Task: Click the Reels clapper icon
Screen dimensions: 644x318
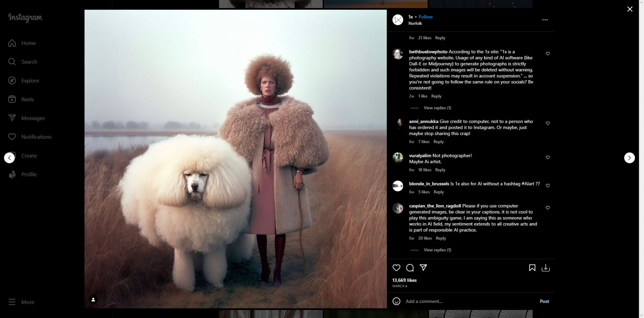Action: [x=12, y=99]
